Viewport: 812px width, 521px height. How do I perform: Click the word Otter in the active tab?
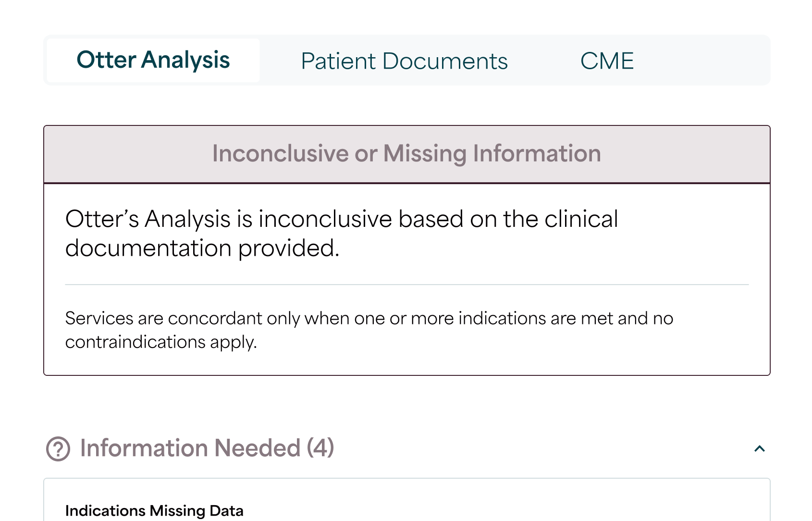pyautogui.click(x=106, y=60)
